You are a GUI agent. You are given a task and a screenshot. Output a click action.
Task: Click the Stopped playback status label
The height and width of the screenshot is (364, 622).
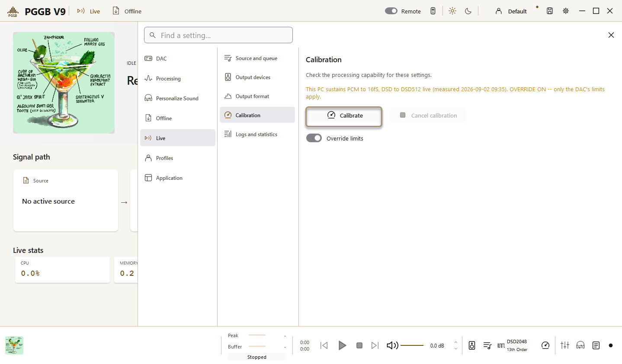pos(257,357)
